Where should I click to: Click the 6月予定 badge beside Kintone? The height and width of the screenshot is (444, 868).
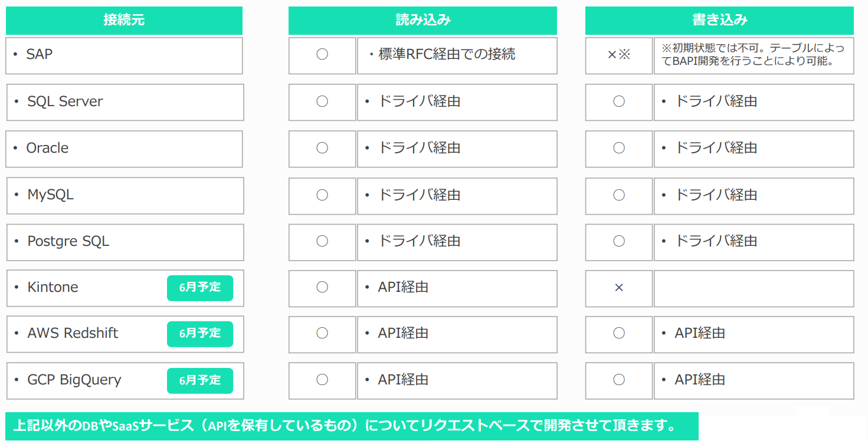[x=200, y=288]
